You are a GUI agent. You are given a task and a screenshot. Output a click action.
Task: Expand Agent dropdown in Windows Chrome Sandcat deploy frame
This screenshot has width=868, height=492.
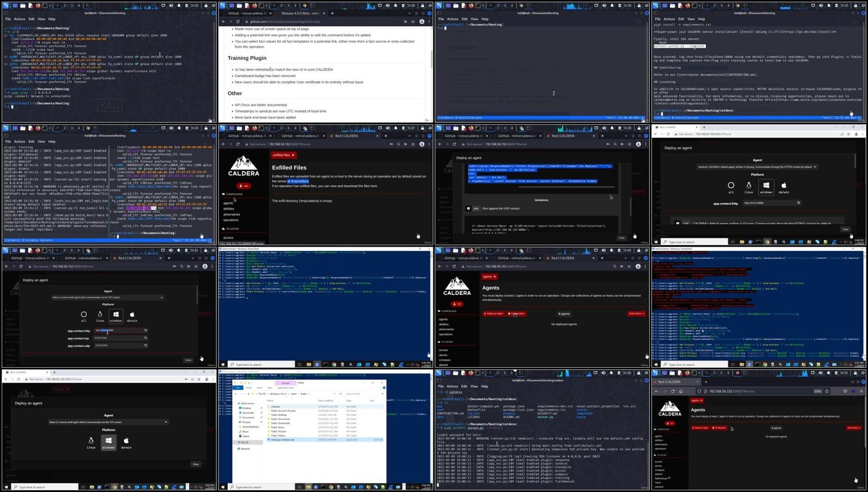pos(757,167)
